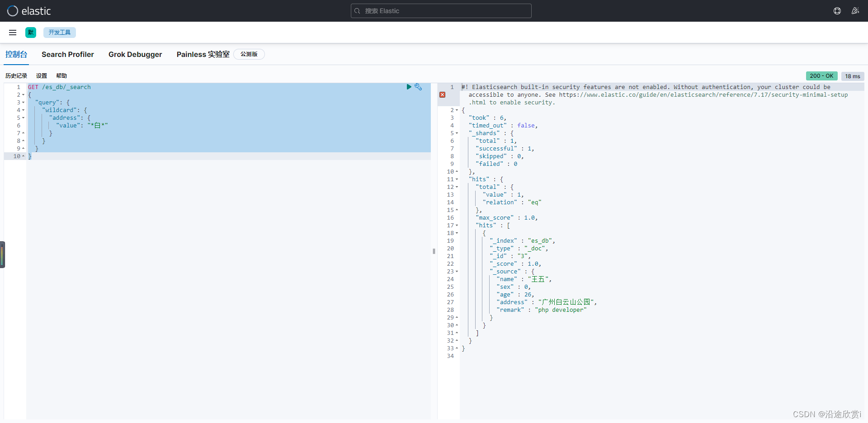Screen dimensions: 868x423
Task: Click the 开发工具 breadcrumb
Action: pos(60,33)
